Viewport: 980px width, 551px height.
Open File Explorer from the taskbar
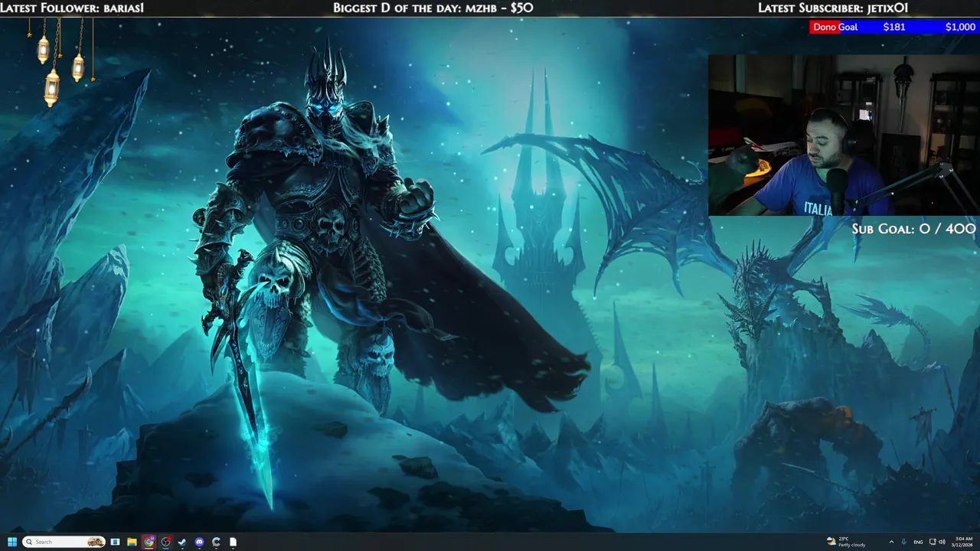[x=132, y=542]
